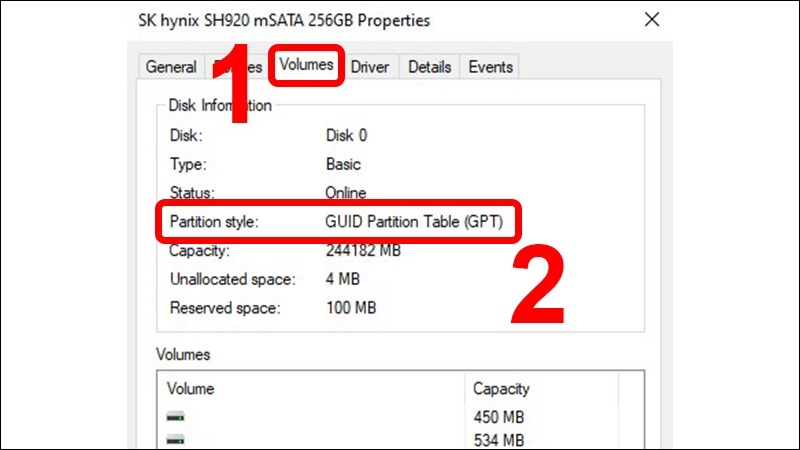Click the Volume column header
Viewport: 800px width, 450px height.
tap(190, 388)
